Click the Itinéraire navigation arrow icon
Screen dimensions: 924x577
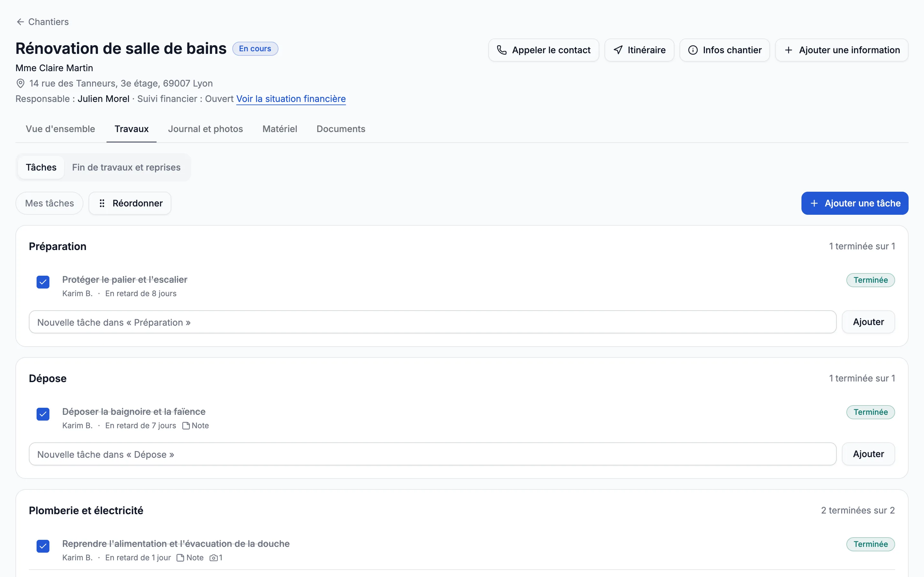pos(618,50)
